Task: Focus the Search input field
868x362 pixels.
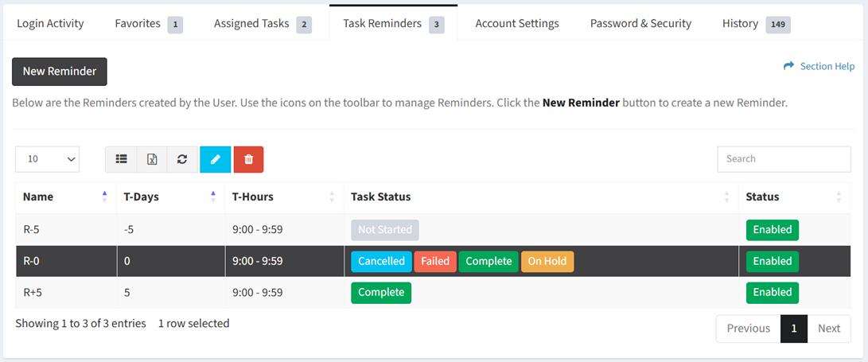Action: 784,159
